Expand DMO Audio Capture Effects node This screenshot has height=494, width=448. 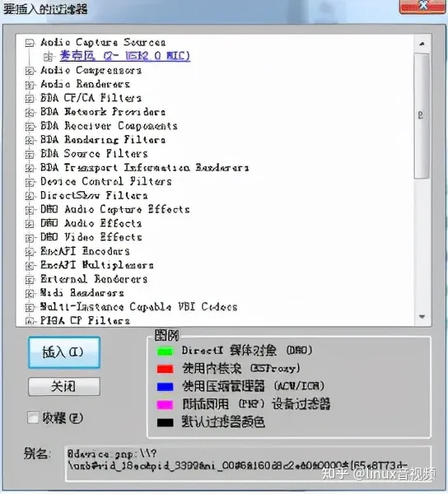30,210
